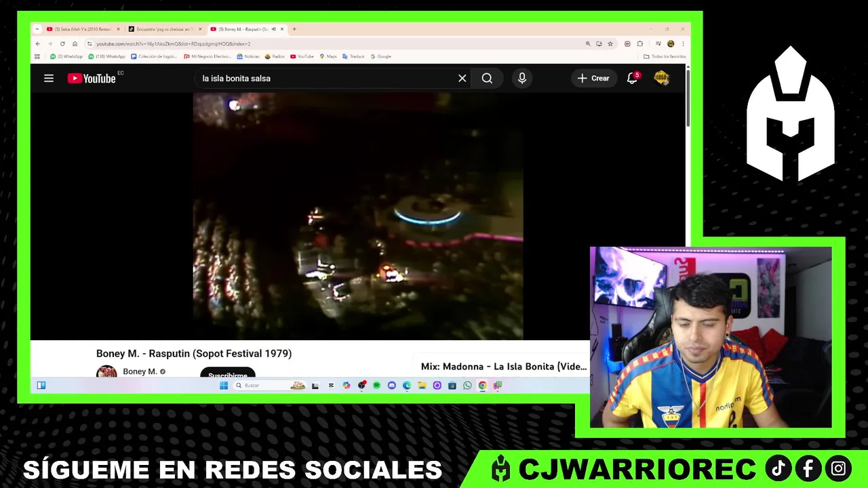Open the Boney M. channel avatar
The height and width of the screenshot is (488, 868).
pos(106,371)
